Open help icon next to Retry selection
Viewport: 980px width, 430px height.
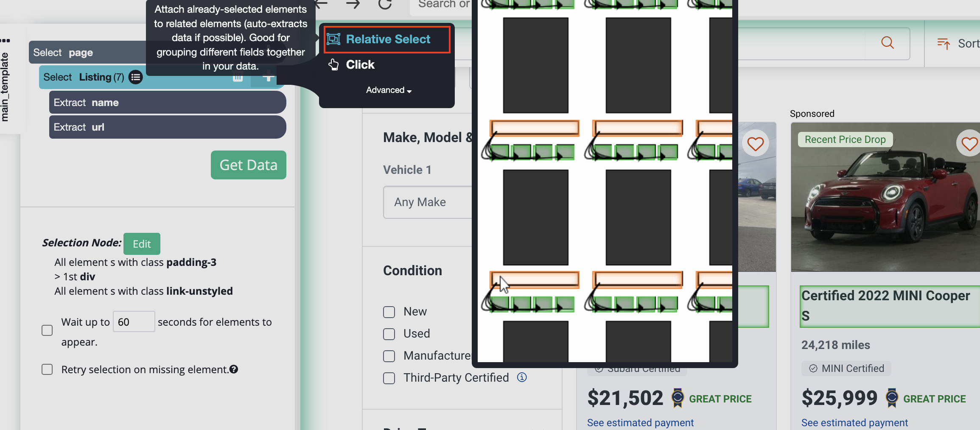point(234,369)
